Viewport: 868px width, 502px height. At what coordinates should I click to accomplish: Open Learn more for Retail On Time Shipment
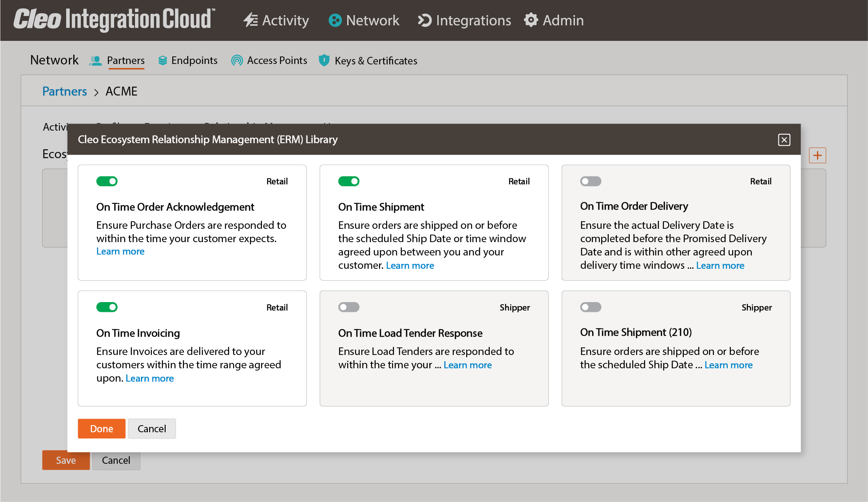[410, 266]
